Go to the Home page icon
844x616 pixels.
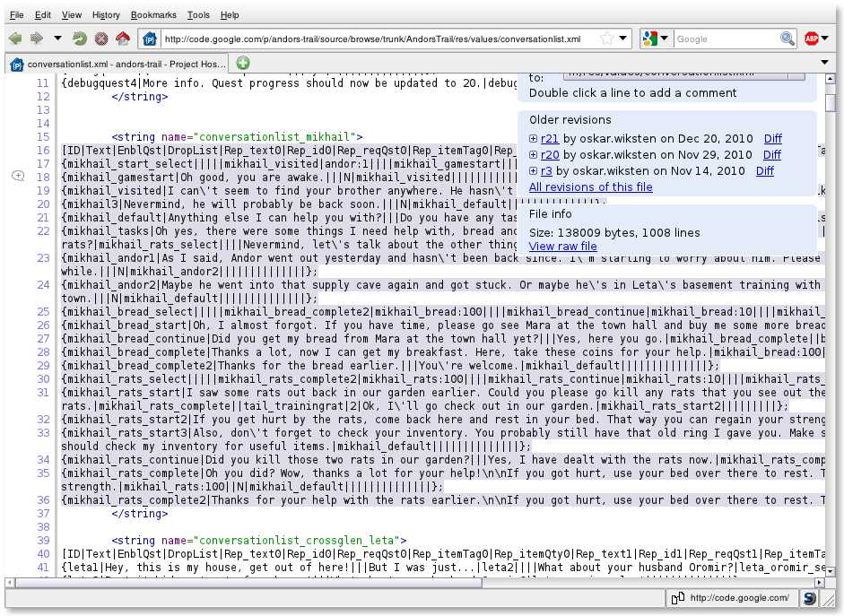(123, 39)
